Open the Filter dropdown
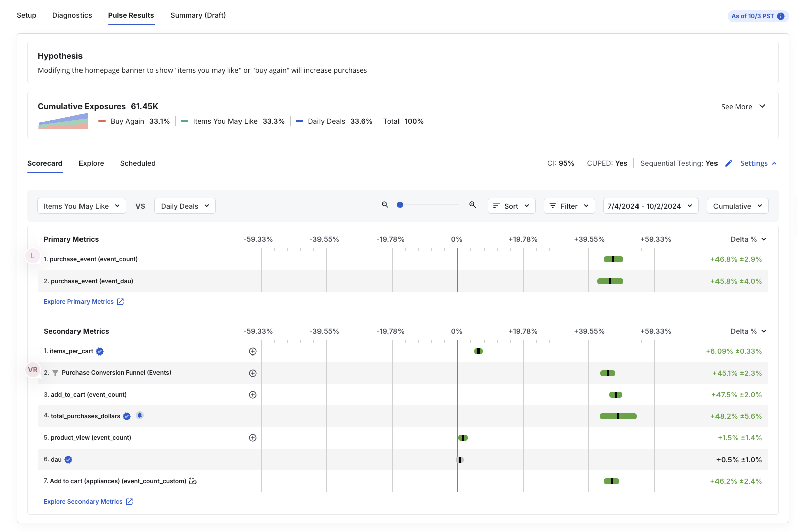This screenshot has width=797, height=532. (x=569, y=206)
